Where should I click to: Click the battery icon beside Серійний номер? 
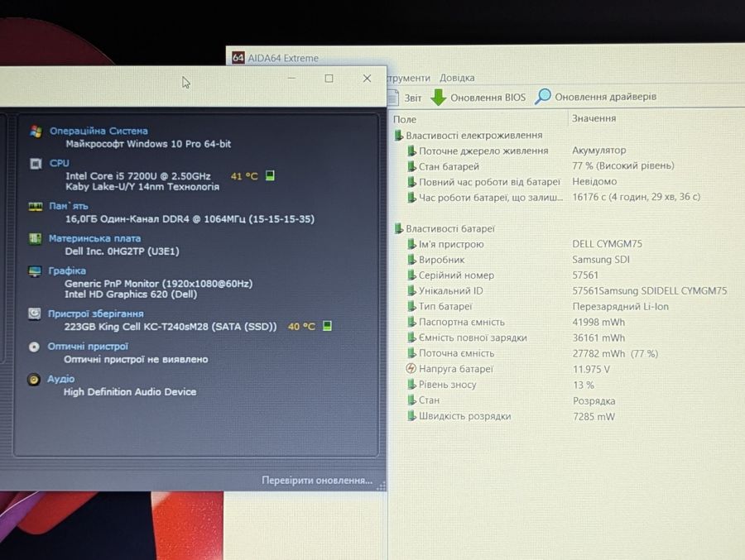click(x=411, y=275)
